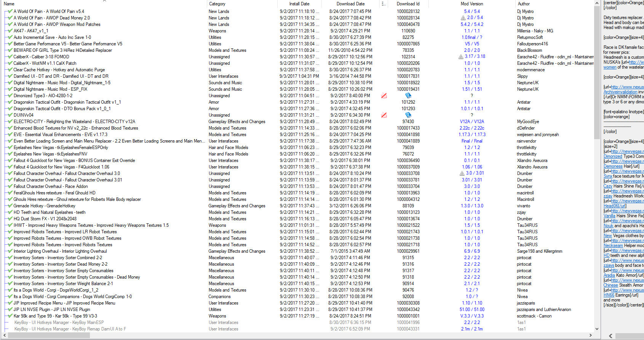Click blue book icon in Dimonized Type3 row
The width and height of the screenshot is (644, 340).
[x=408, y=96]
